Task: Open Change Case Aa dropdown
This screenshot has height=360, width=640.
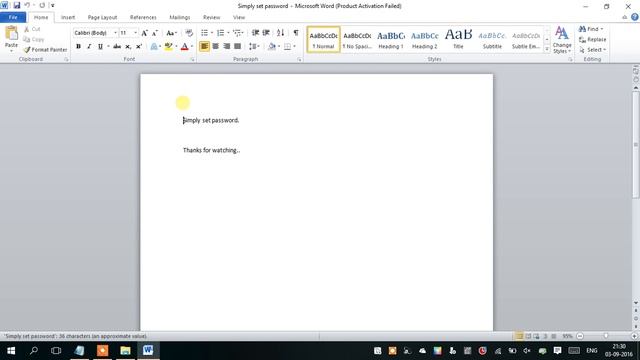Action: 171,33
